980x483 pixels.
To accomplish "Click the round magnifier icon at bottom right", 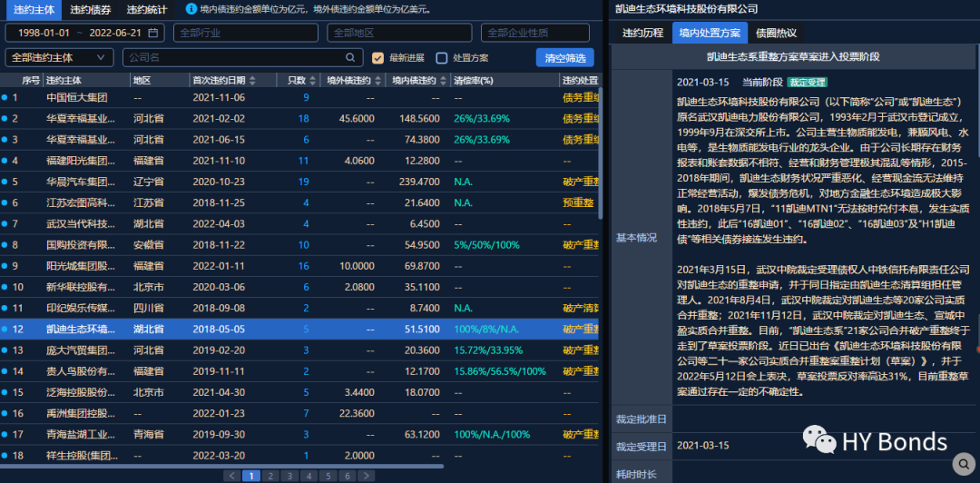I will (963, 464).
